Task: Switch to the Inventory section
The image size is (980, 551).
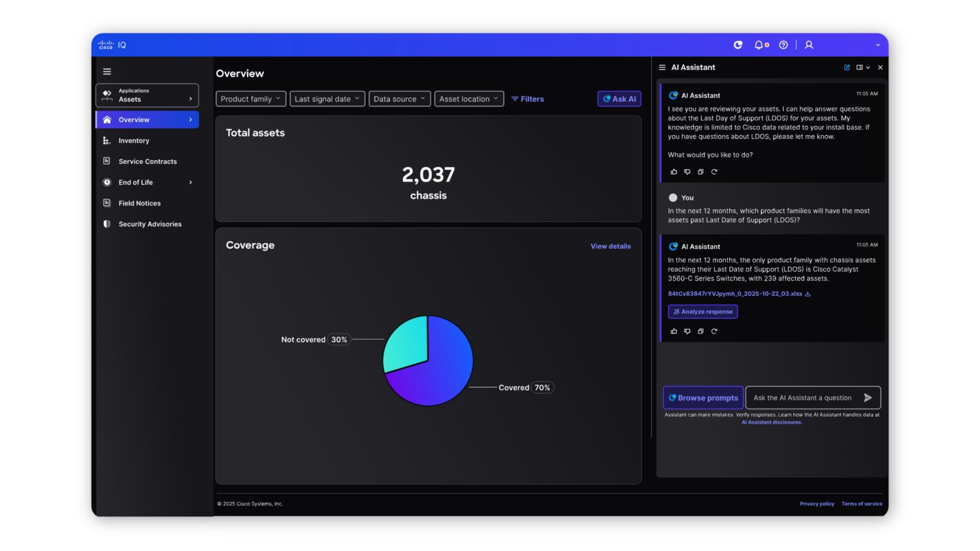Action: [134, 140]
